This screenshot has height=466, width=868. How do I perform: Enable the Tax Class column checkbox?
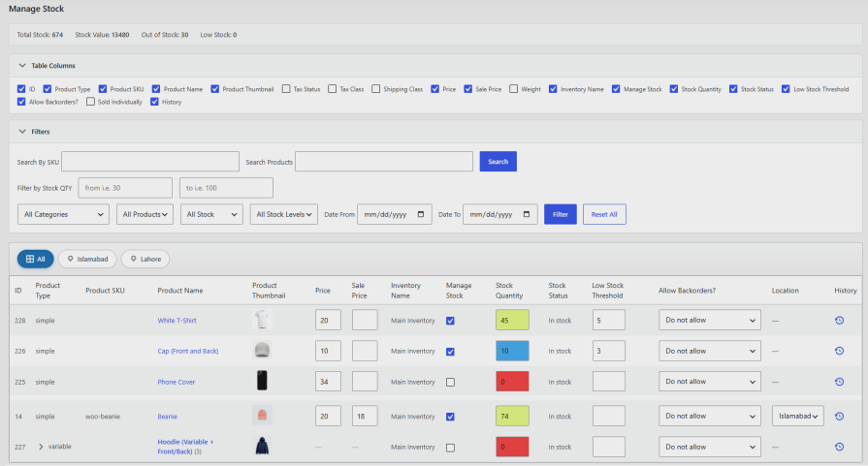(332, 89)
